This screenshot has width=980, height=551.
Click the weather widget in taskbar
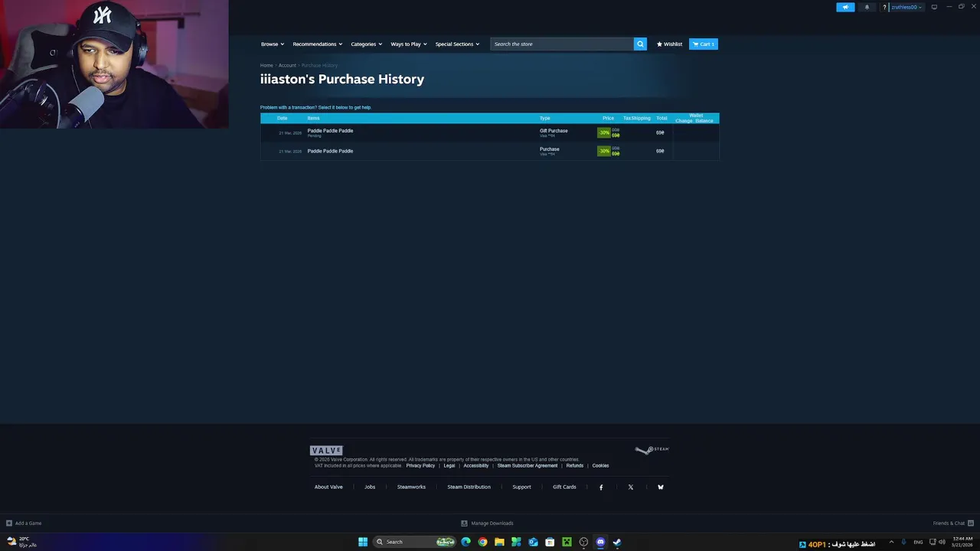21,542
